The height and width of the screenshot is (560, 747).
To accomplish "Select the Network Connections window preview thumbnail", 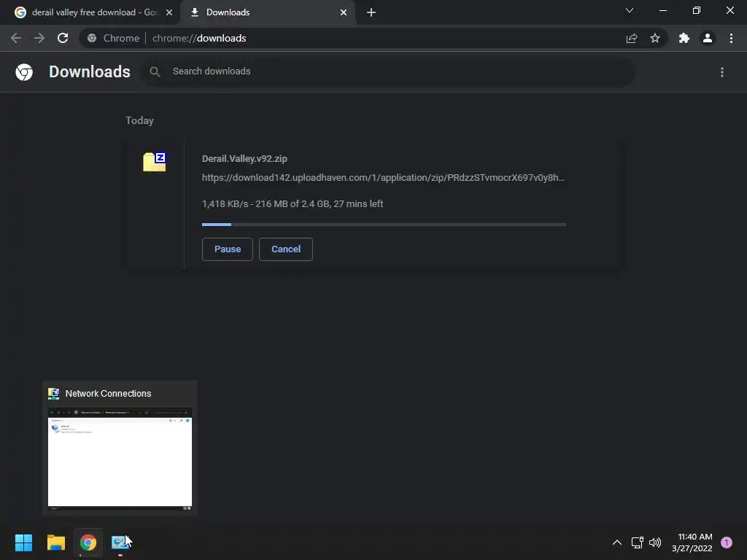I will point(120,459).
